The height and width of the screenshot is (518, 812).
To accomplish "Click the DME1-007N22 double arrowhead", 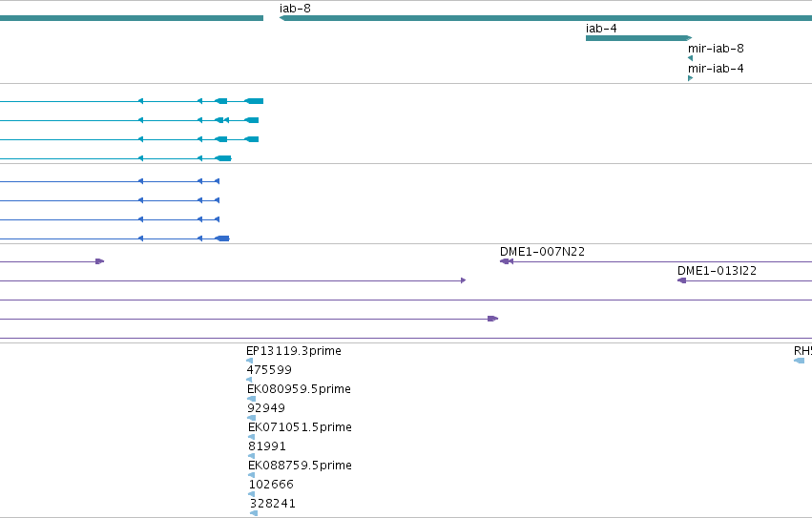I will [x=507, y=261].
